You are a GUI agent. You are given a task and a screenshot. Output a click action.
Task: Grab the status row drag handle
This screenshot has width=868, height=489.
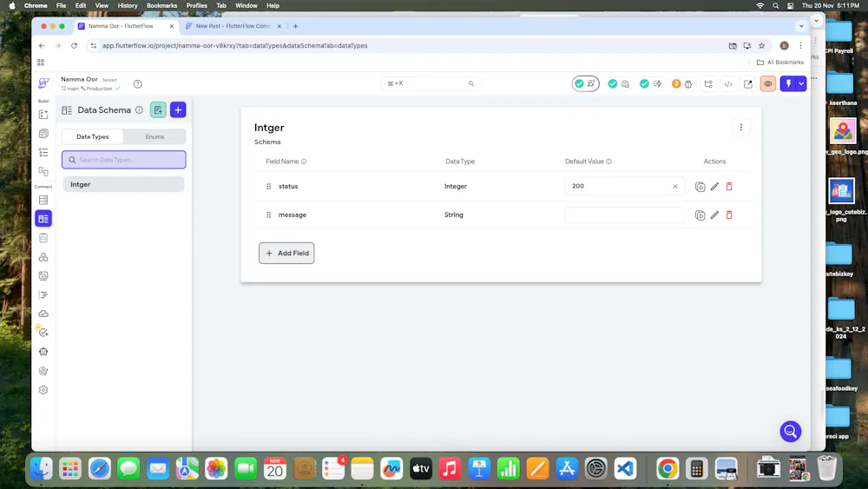pos(268,187)
